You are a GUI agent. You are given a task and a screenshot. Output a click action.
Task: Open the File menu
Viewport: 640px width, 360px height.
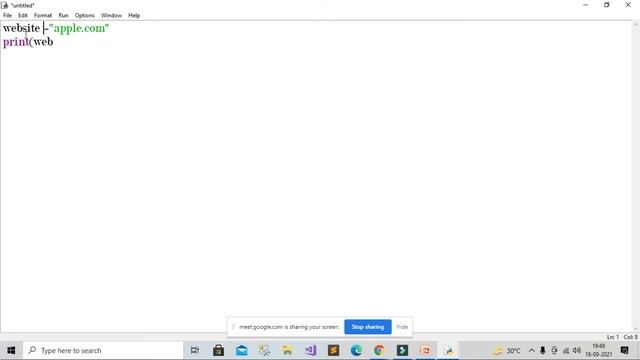[7, 15]
